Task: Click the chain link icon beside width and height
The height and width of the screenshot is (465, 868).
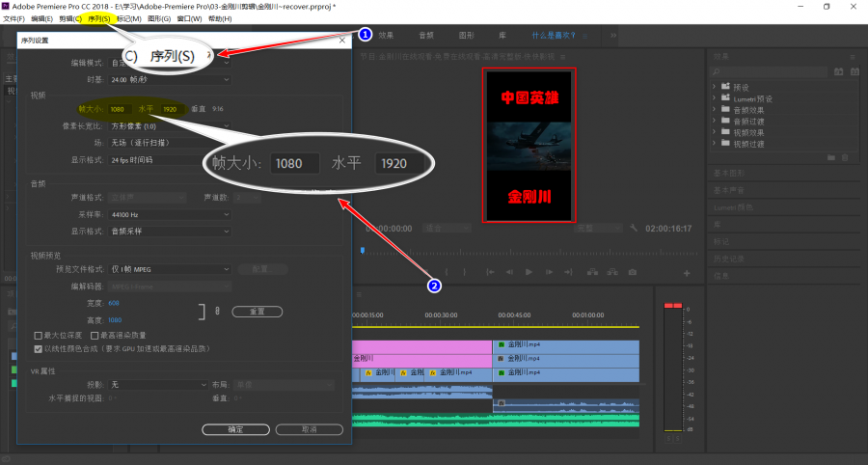Action: coord(217,311)
